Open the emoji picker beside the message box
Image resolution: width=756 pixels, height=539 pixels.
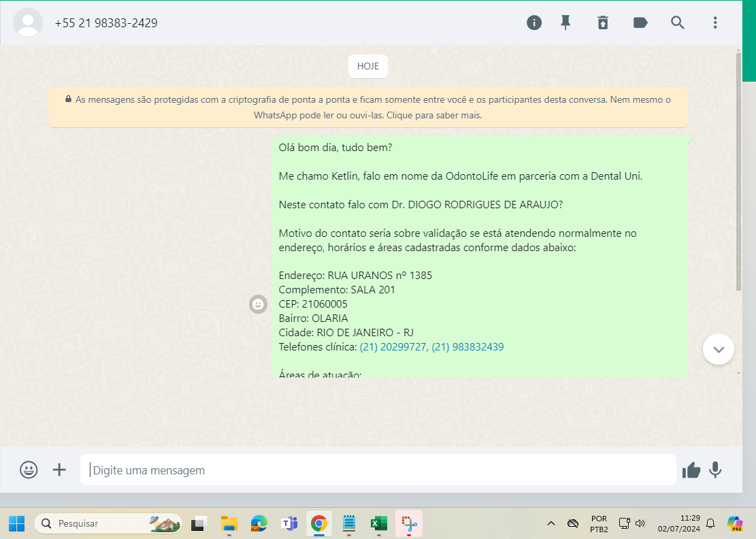click(29, 470)
